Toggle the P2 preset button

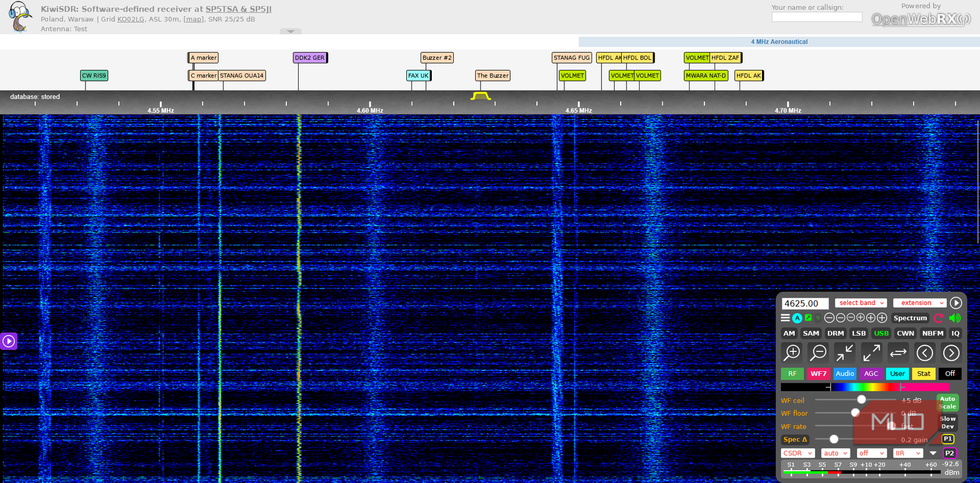point(950,453)
